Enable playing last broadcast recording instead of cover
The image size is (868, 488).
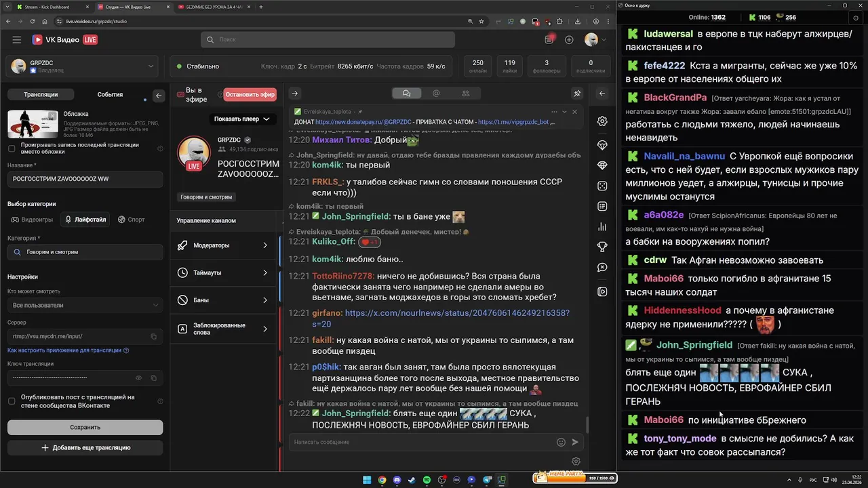point(12,148)
